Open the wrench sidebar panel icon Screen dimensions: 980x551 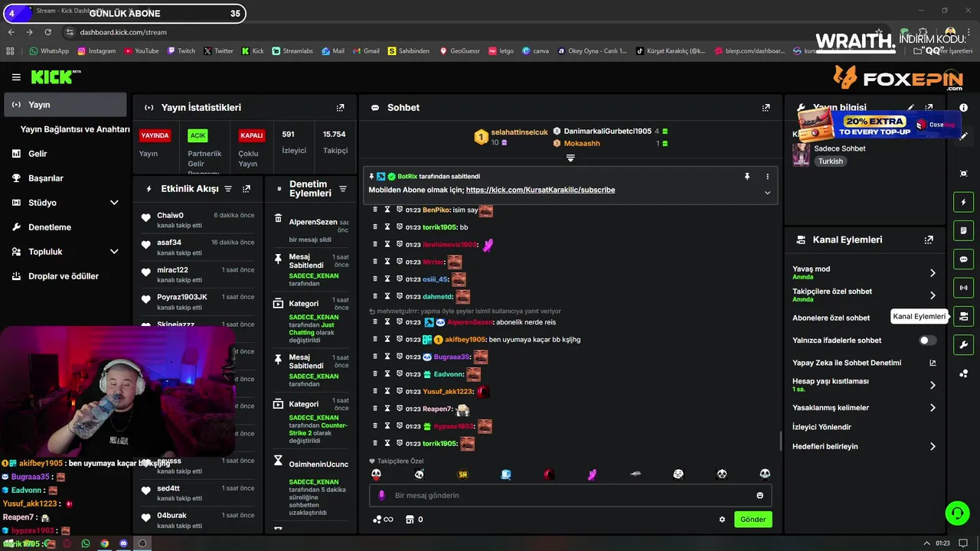point(964,344)
